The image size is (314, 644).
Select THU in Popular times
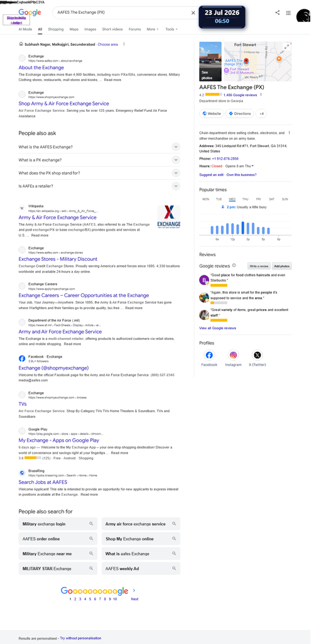click(245, 199)
